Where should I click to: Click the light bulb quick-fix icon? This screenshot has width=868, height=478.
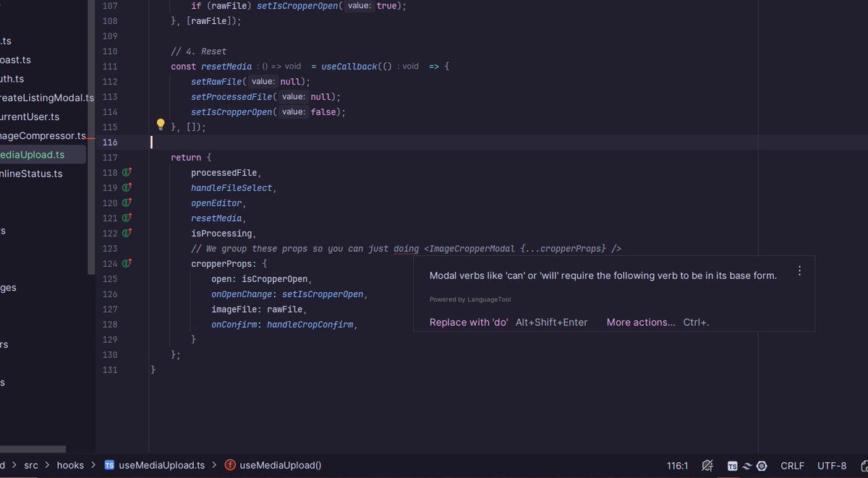161,124
